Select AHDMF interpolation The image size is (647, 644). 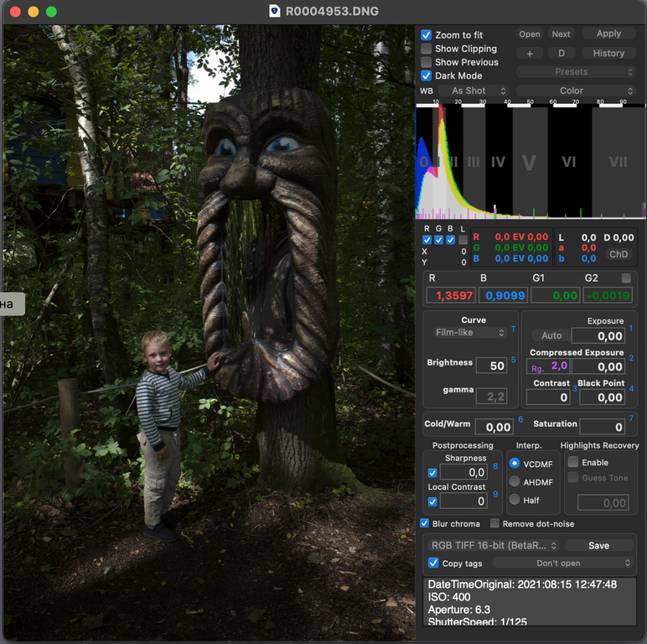point(515,481)
